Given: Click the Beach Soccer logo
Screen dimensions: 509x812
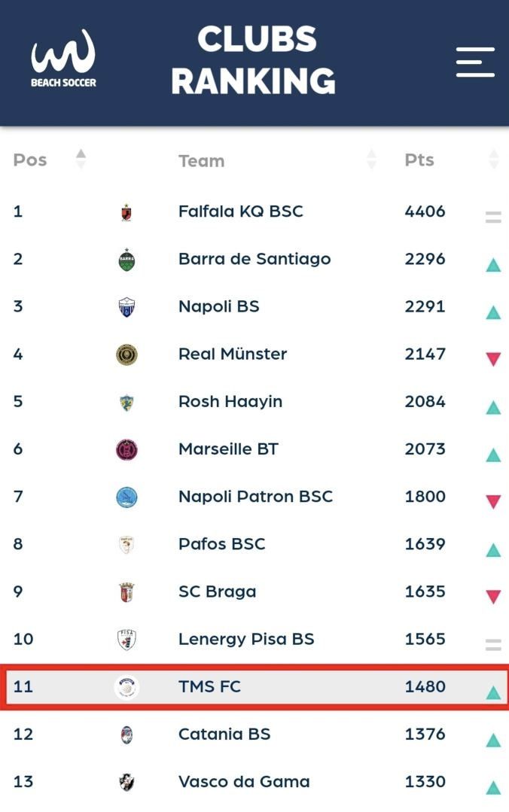Looking at the screenshot, I should coord(63,59).
